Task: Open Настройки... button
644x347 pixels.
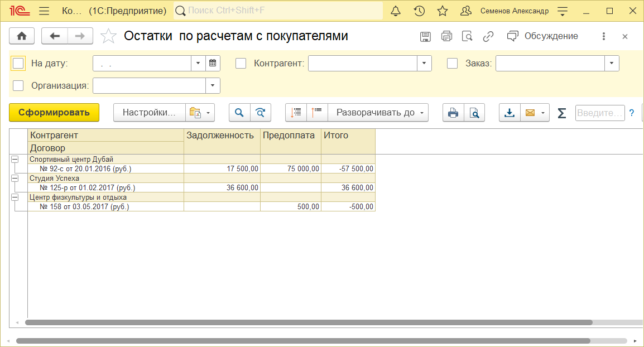Action: tap(150, 113)
